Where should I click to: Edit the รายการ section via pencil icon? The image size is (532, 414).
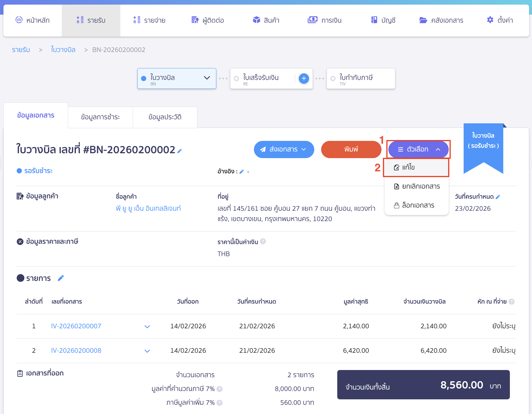[61, 278]
